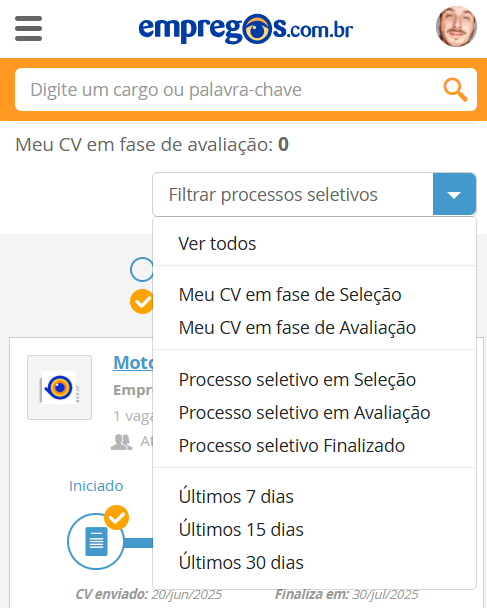
Task: Collapse the filter dropdown blue arrow
Action: pyautogui.click(x=454, y=194)
